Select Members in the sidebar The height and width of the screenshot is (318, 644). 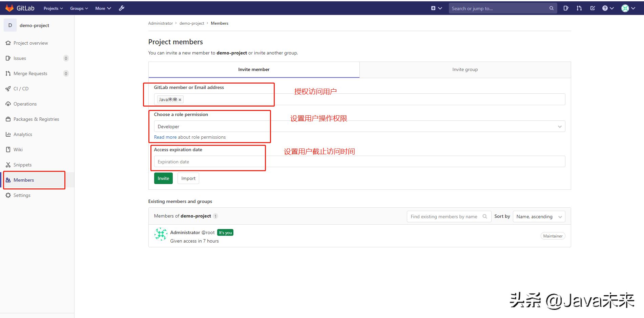24,180
